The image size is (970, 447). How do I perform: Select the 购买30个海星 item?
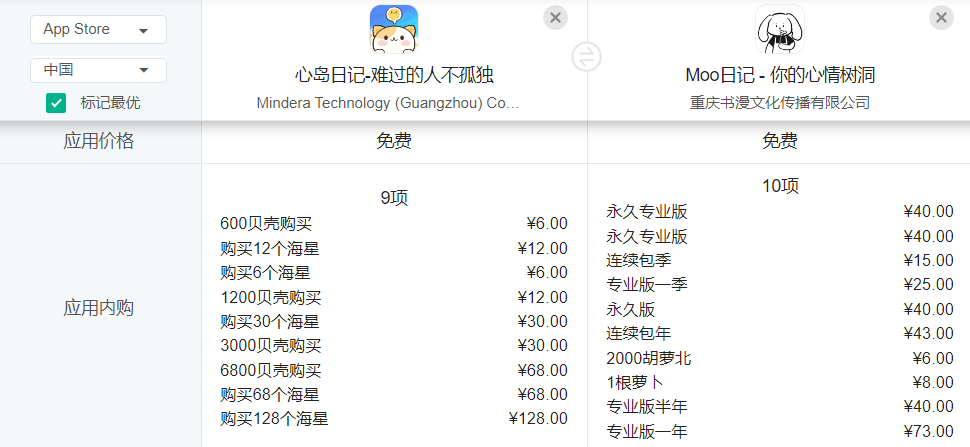(270, 321)
